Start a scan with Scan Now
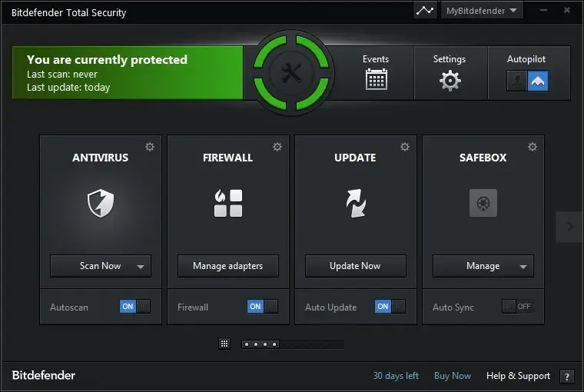Image resolution: width=584 pixels, height=392 pixels. 100,266
